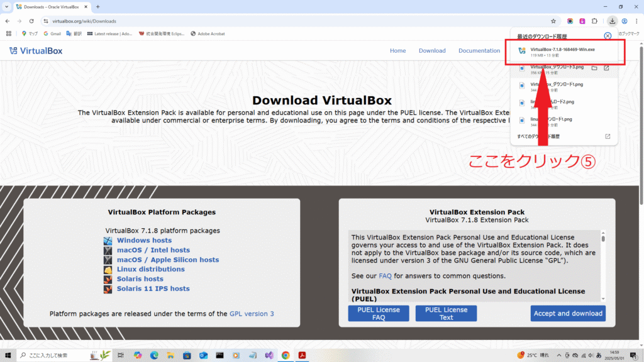This screenshot has width=644, height=362.
Task: Open the 統合開発環境 Eclipse bookmark
Action: (x=162, y=34)
